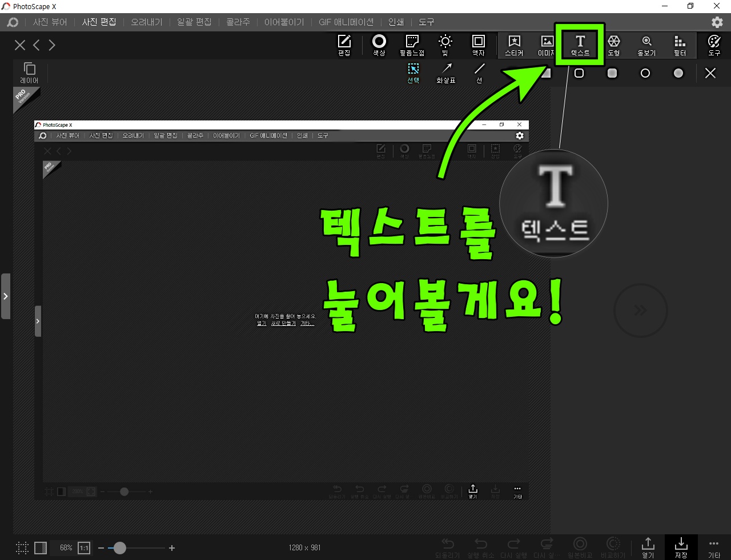Open the 레이어 layers panel
Viewport: 731px width, 560px height.
pos(29,73)
